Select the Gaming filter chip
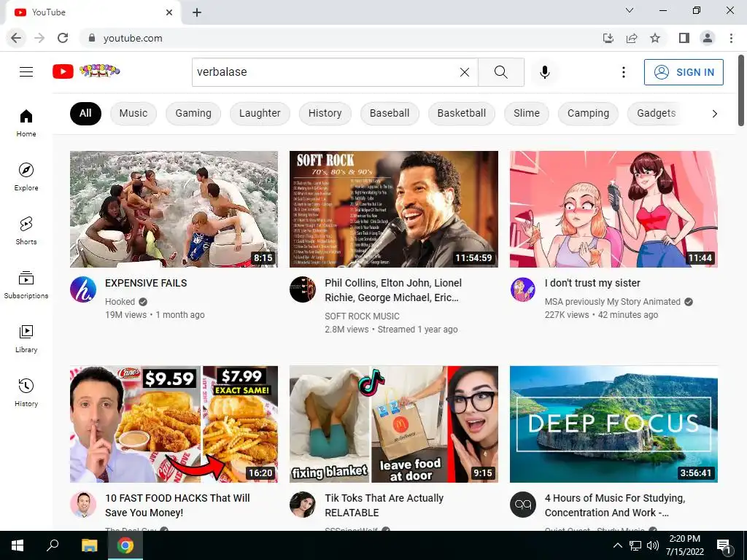Viewport: 747px width, 560px height. 193,113
